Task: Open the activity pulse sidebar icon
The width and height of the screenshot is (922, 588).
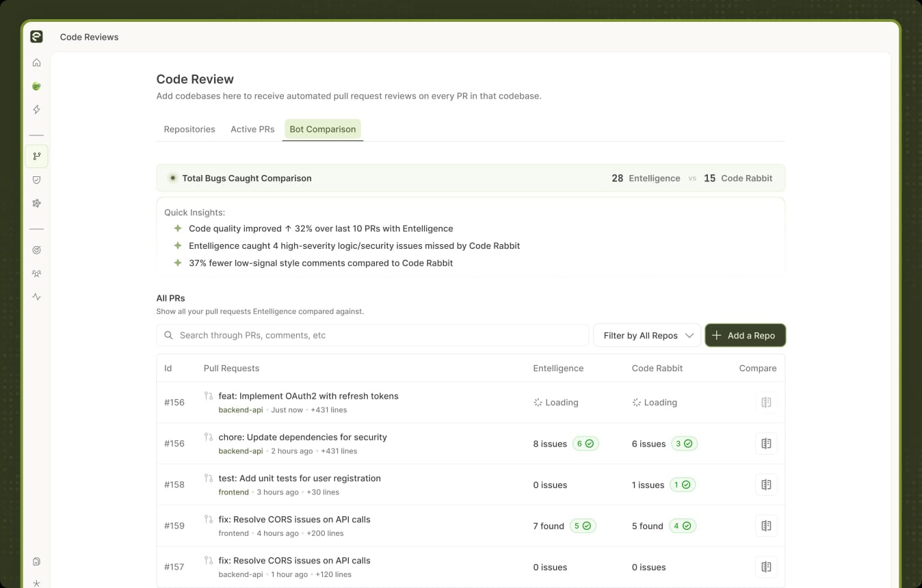Action: (x=37, y=297)
